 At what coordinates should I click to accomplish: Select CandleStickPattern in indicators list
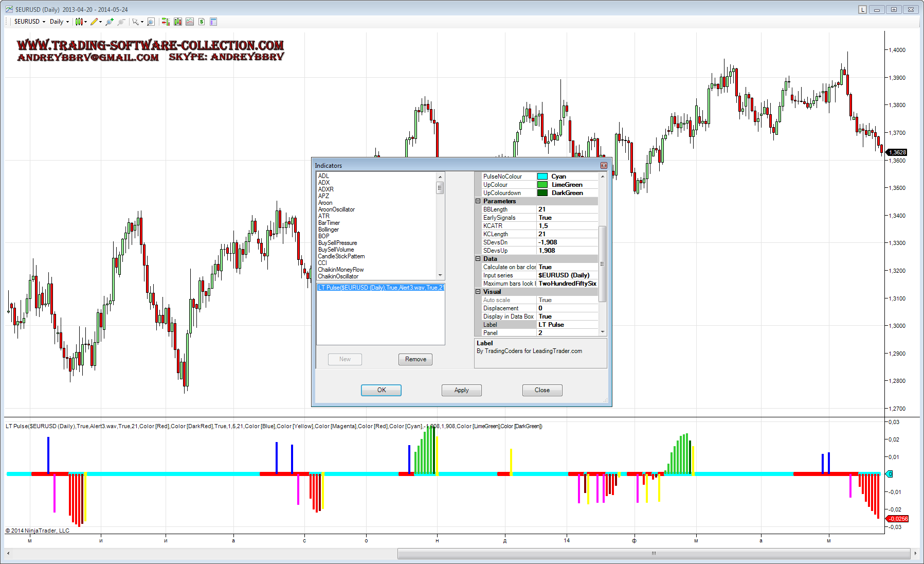pos(341,256)
